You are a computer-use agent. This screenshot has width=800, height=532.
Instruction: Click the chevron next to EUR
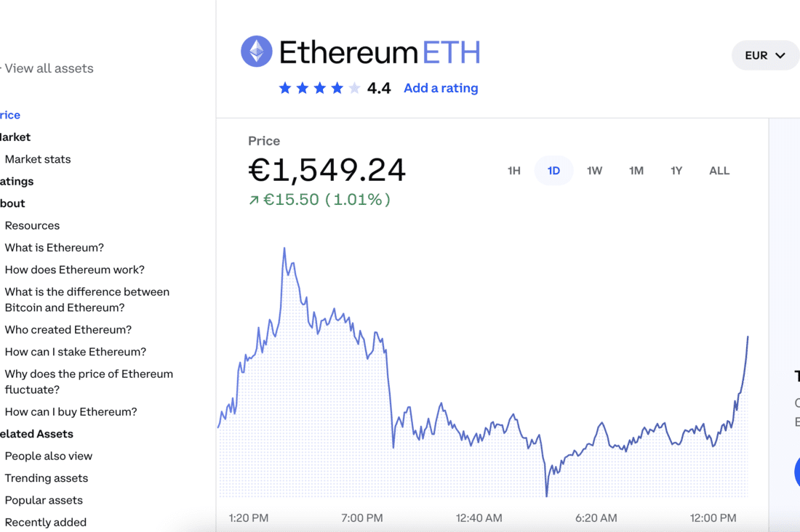coord(780,55)
